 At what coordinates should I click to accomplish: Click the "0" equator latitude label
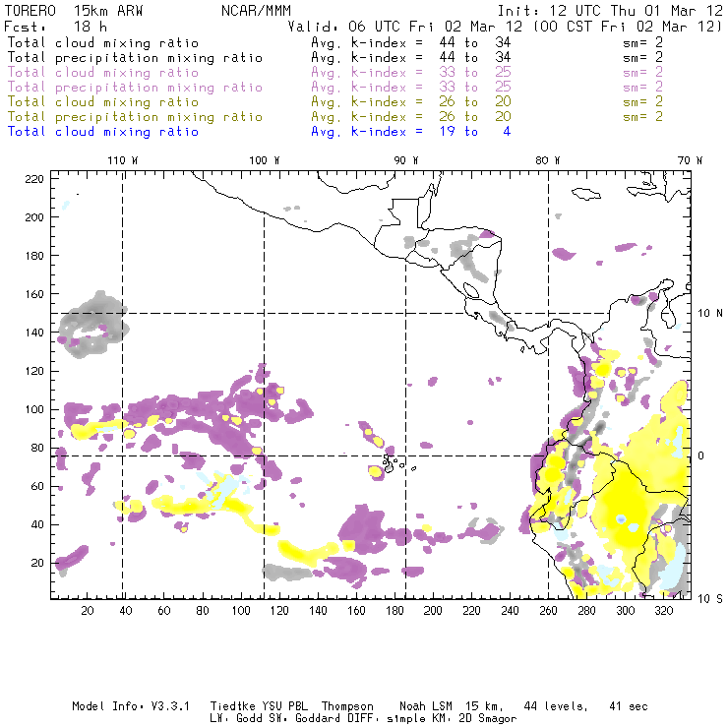701,455
